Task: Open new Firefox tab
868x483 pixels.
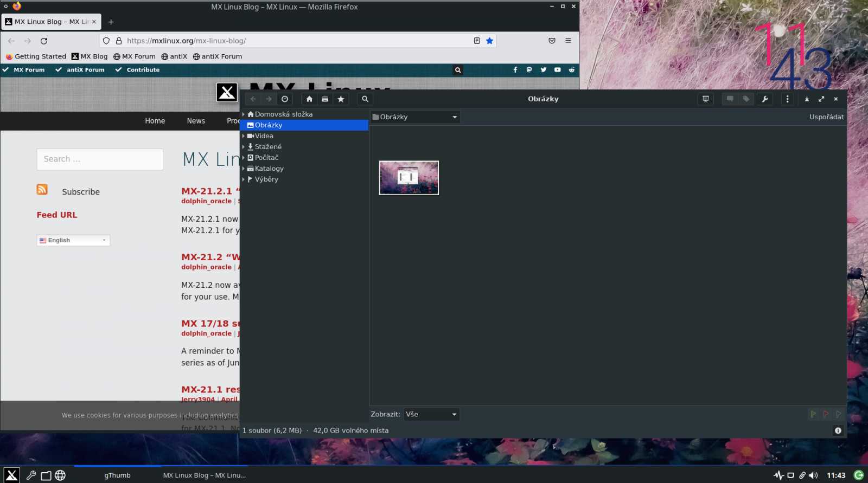Action: tap(111, 22)
